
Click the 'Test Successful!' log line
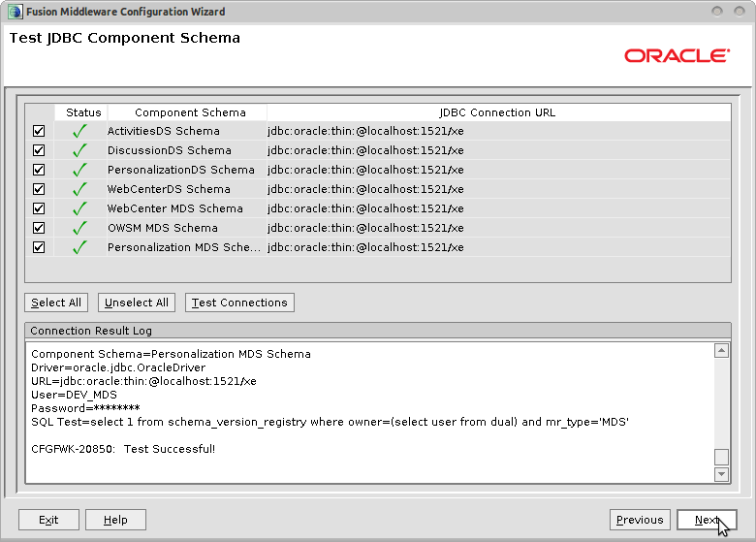123,449
